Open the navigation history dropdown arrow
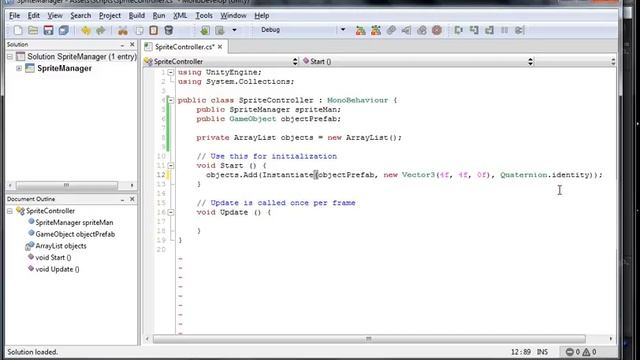Image resolution: width=640 pixels, height=360 pixels. coord(234,30)
